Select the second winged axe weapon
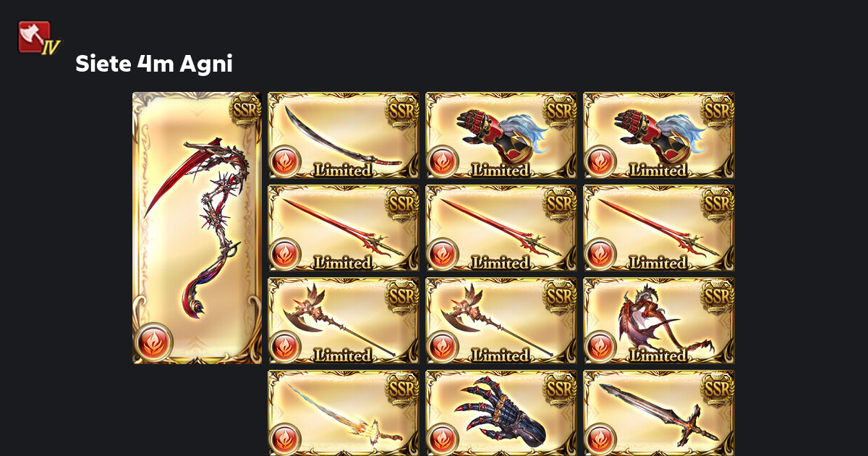Screen dimensions: 868x456 point(501,321)
